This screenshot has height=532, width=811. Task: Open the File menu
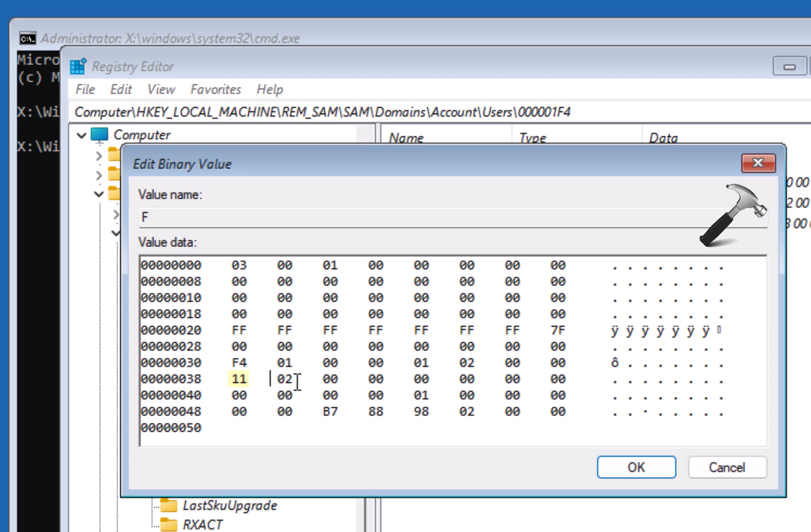pos(85,90)
